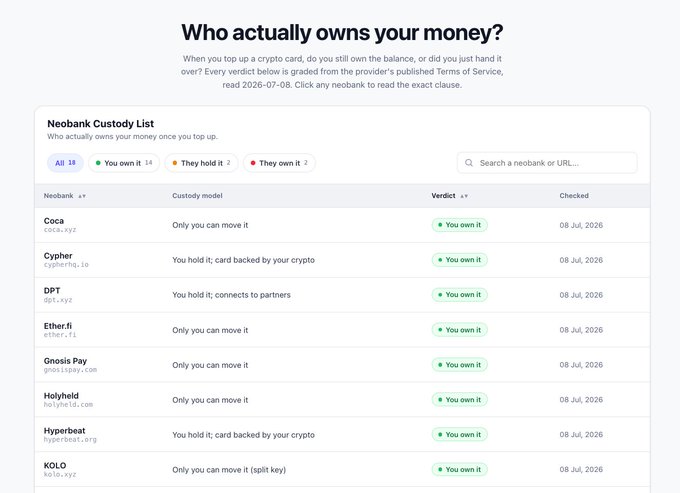The height and width of the screenshot is (493, 680).
Task: Click the hyperbeat.org domain text
Action: pyautogui.click(x=70, y=439)
